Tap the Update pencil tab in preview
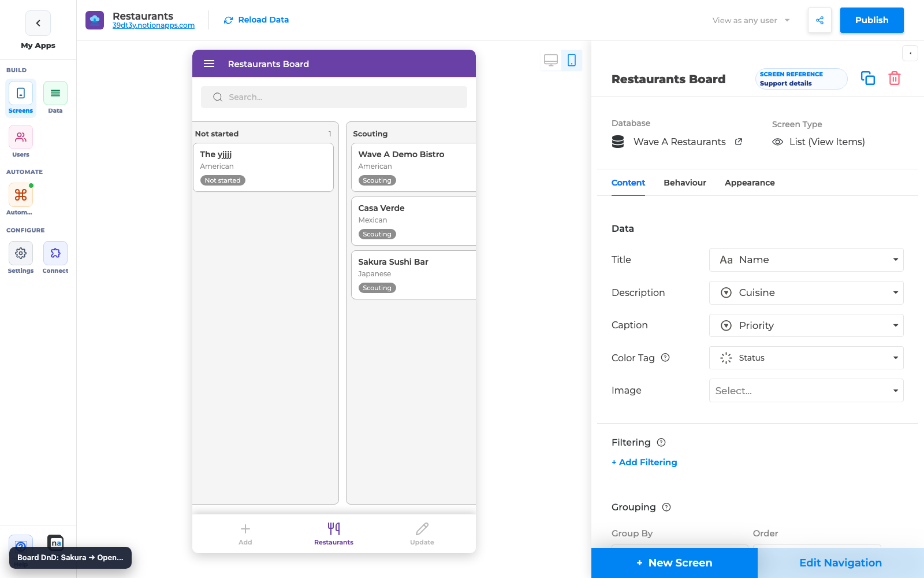This screenshot has height=578, width=924. (x=422, y=533)
